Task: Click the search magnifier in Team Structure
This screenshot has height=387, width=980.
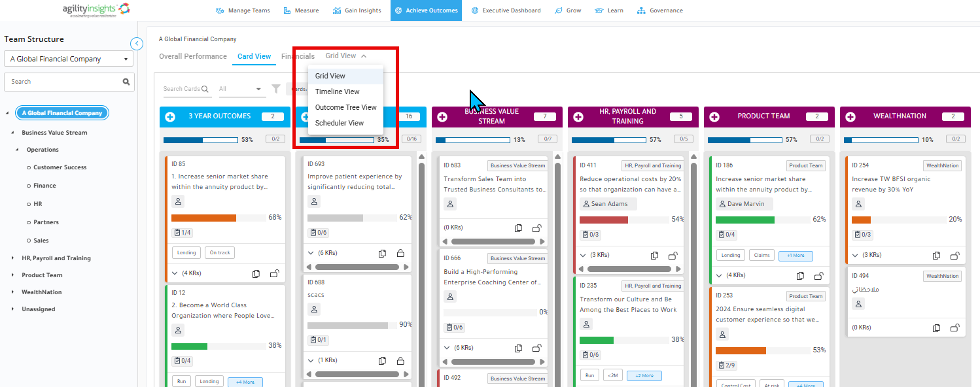Action: [x=126, y=82]
